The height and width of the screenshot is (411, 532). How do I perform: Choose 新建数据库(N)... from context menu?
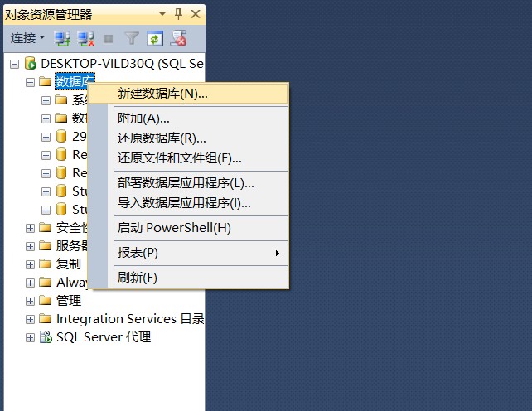coord(188,94)
